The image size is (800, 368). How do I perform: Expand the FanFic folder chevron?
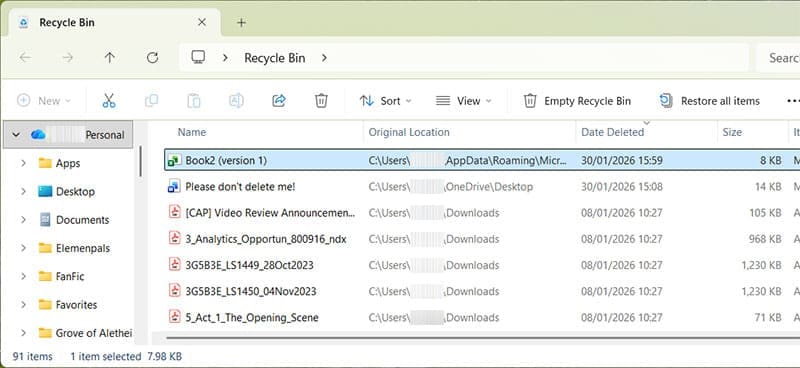[23, 276]
